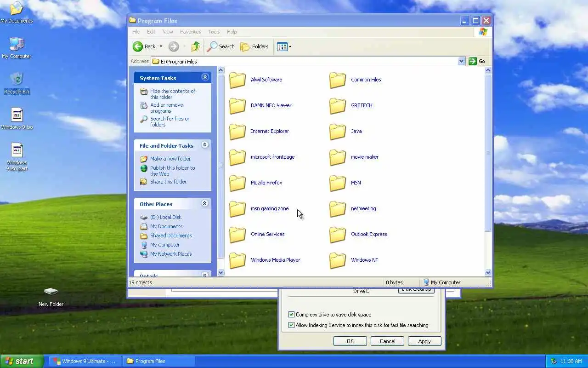Select the Windows Media Player folder icon
Image resolution: width=588 pixels, height=368 pixels.
(237, 260)
